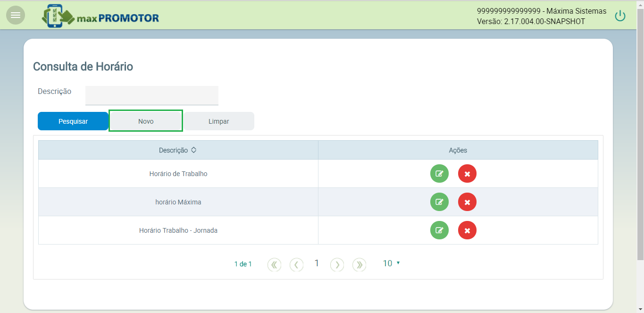Click the Descrição field label
The height and width of the screenshot is (313, 644).
click(55, 91)
